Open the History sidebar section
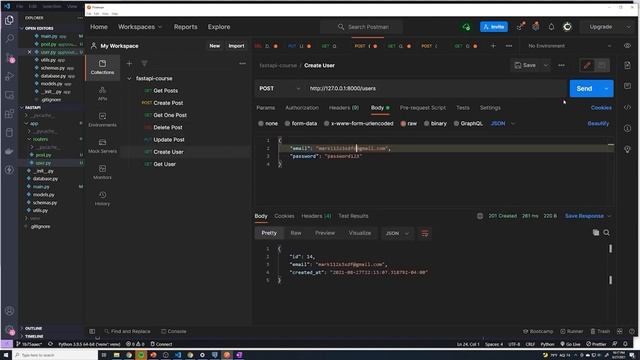 [x=102, y=198]
